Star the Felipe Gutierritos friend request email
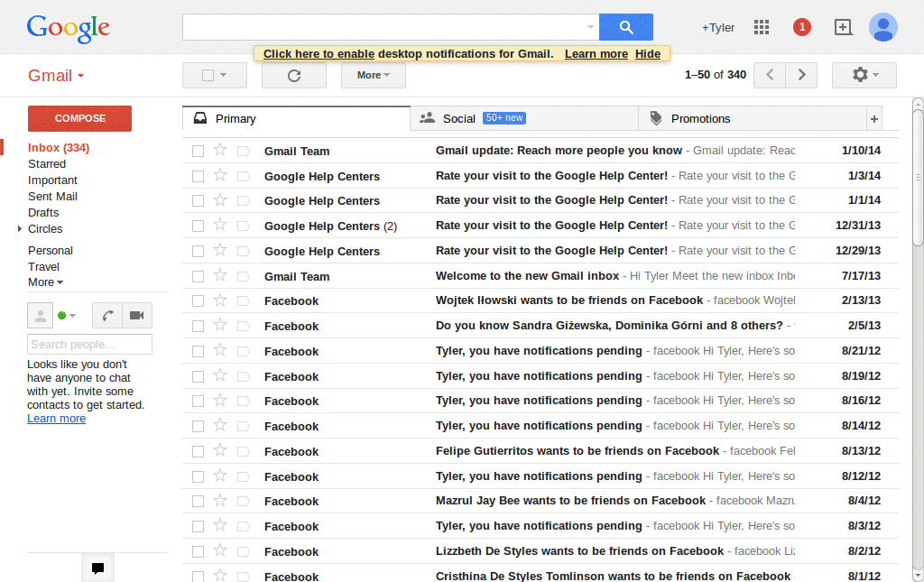Viewport: 924px width, 582px height. pos(220,450)
